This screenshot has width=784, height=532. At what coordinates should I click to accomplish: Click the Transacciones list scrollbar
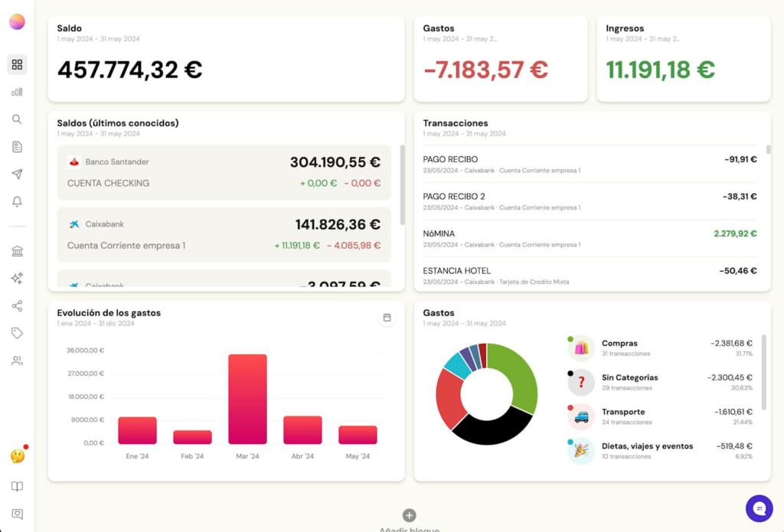768,150
